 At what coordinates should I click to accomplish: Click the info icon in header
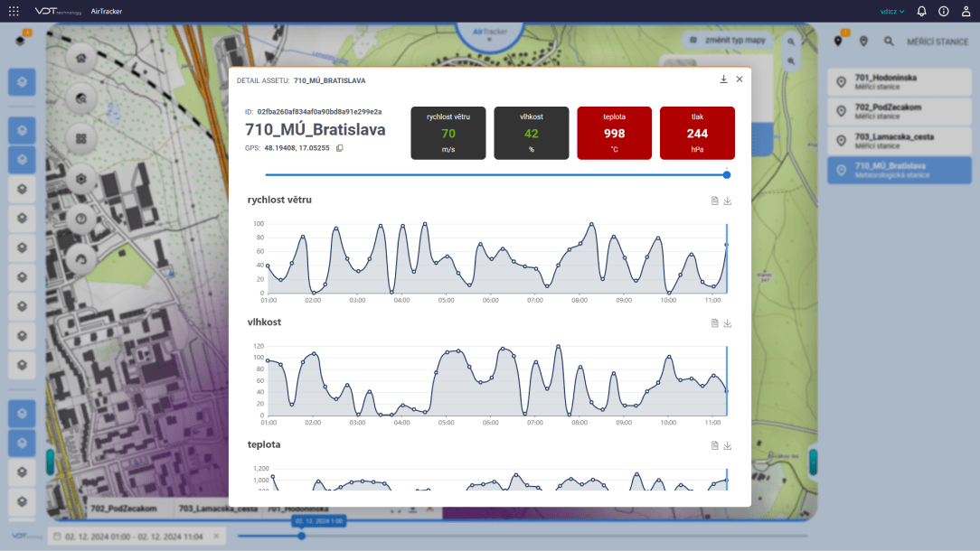[944, 12]
